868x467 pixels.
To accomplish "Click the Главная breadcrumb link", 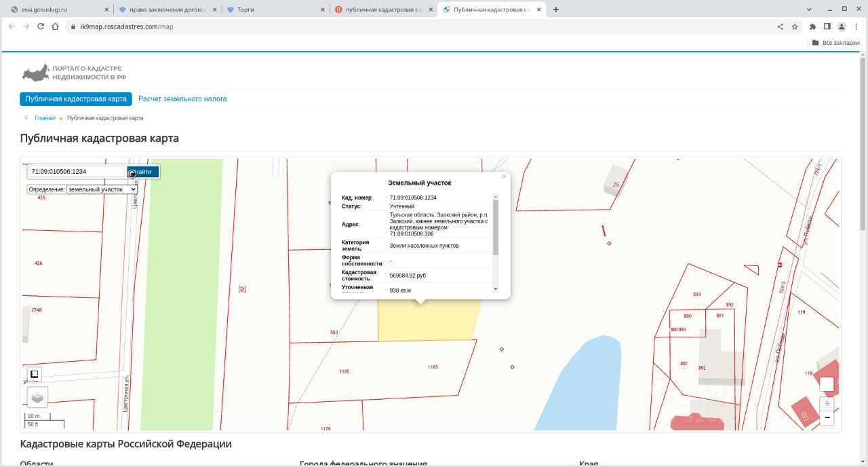I will (x=45, y=118).
